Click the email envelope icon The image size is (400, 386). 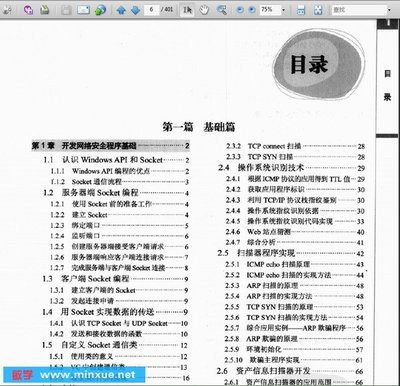coord(83,10)
